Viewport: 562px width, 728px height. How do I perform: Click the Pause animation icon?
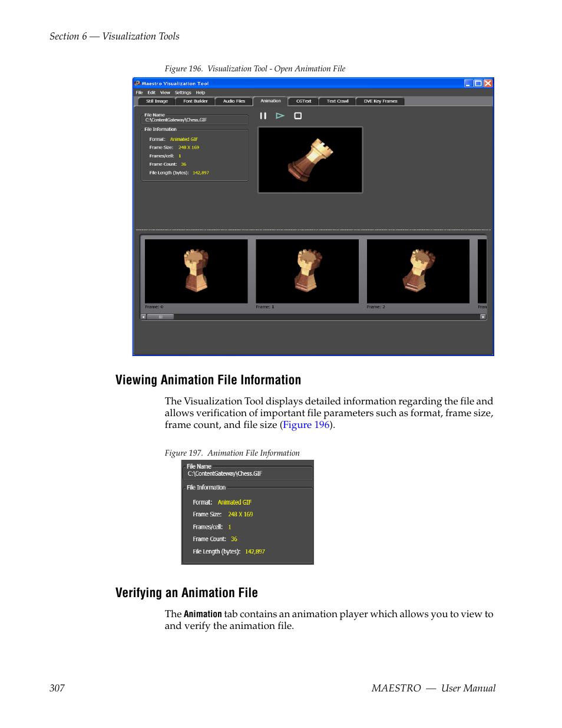(x=263, y=116)
